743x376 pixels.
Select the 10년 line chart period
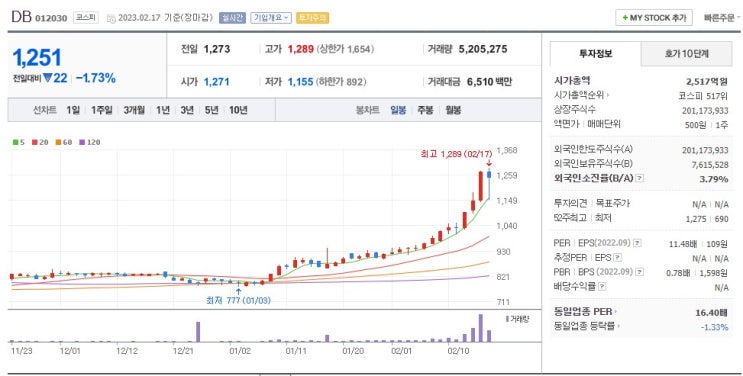coord(238,110)
